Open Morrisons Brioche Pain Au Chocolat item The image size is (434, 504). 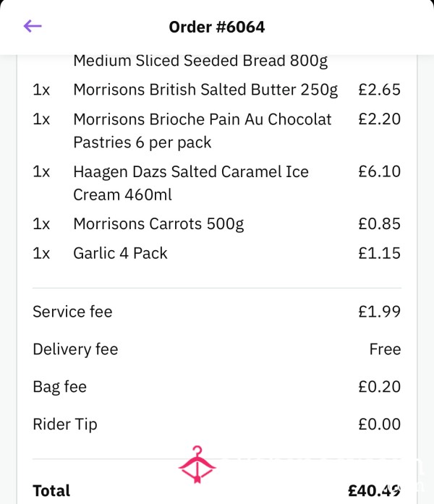click(217, 130)
